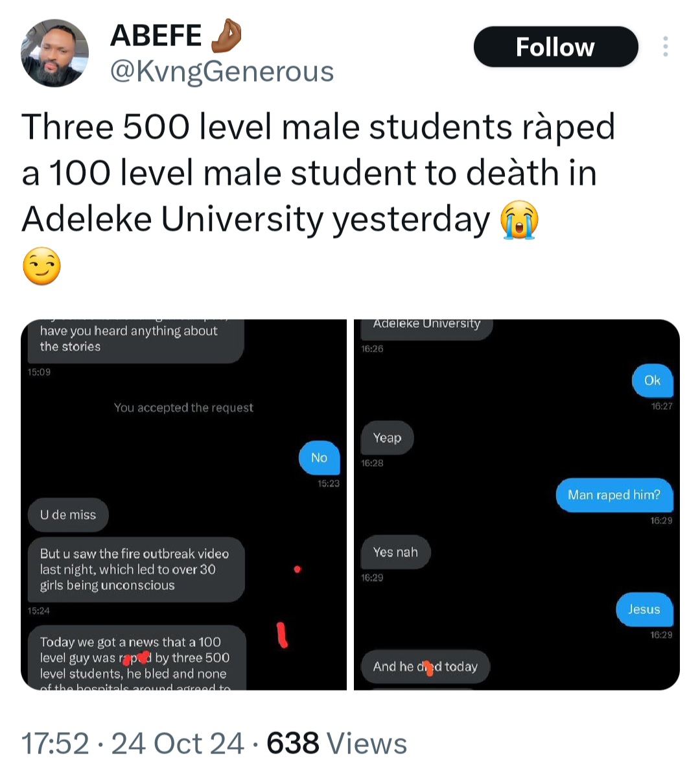
Task: Click the "Yes nah" message bubble
Action: click(x=395, y=552)
